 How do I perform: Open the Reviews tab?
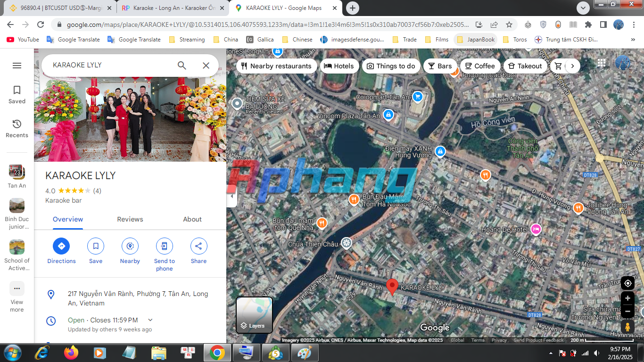[x=130, y=219]
